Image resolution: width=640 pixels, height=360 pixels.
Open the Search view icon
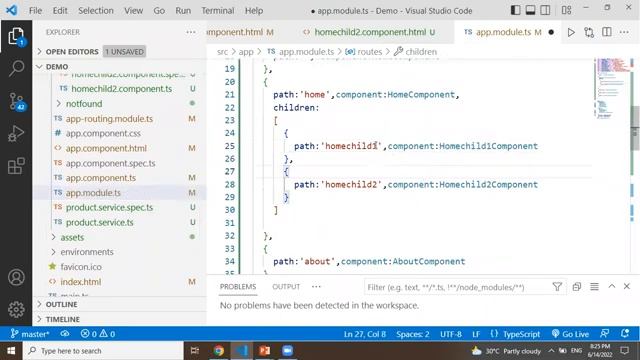coord(16,68)
